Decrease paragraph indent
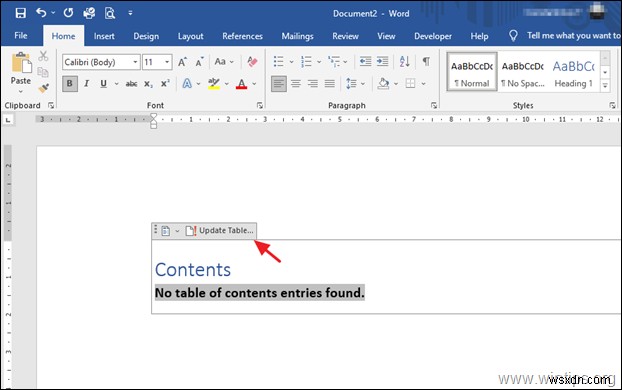622x390 pixels. pos(365,61)
